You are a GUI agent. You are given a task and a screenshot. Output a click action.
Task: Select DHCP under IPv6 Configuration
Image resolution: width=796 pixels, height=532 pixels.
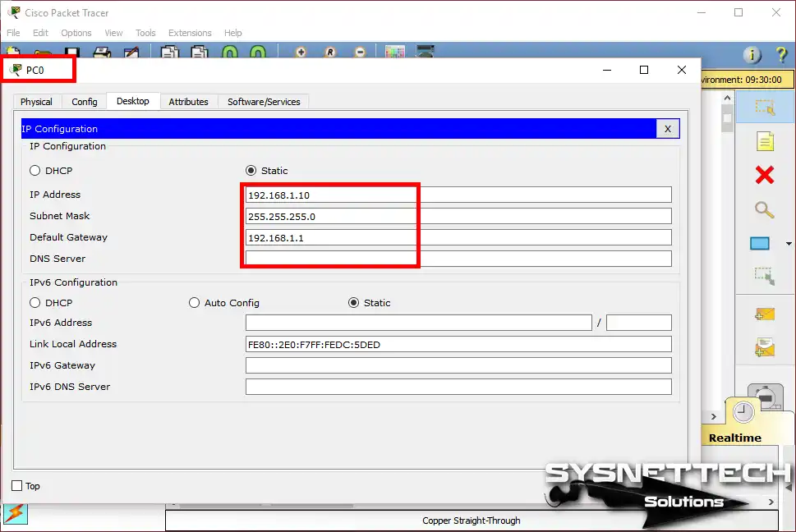point(35,303)
